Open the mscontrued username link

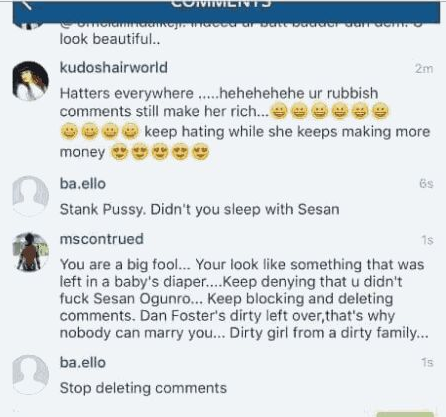pyautogui.click(x=102, y=239)
